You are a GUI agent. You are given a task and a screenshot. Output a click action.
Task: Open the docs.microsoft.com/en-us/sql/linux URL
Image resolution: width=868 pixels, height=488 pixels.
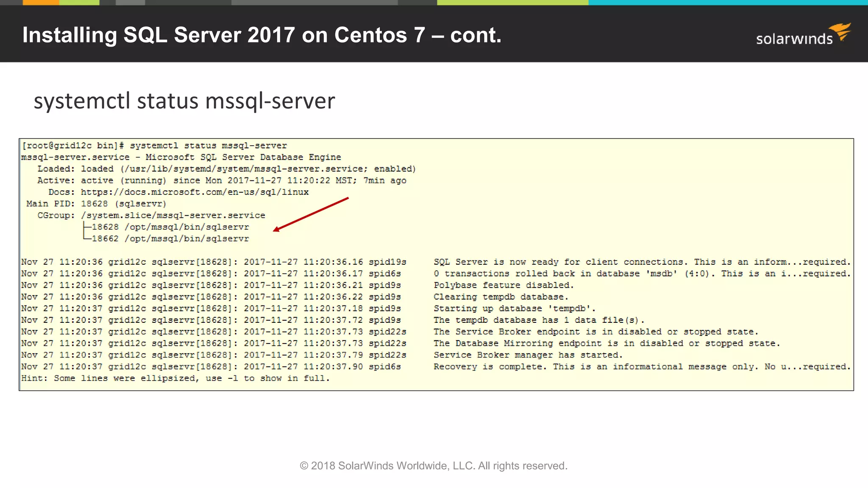[x=195, y=192]
